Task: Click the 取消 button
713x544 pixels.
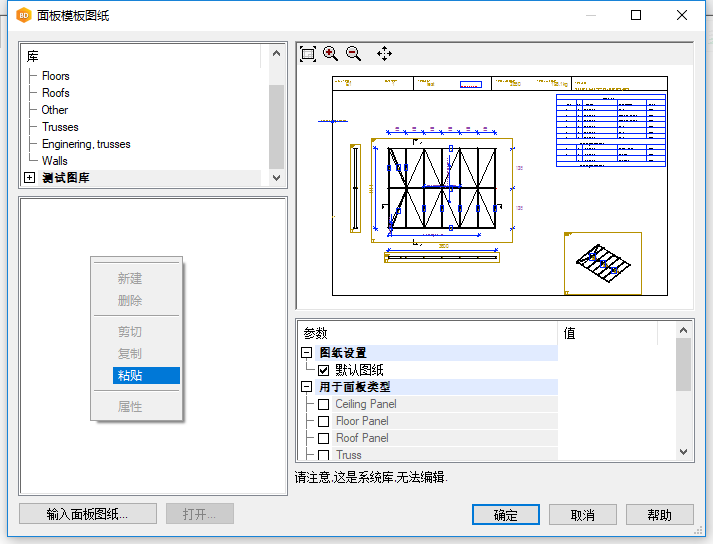Action: 582,515
